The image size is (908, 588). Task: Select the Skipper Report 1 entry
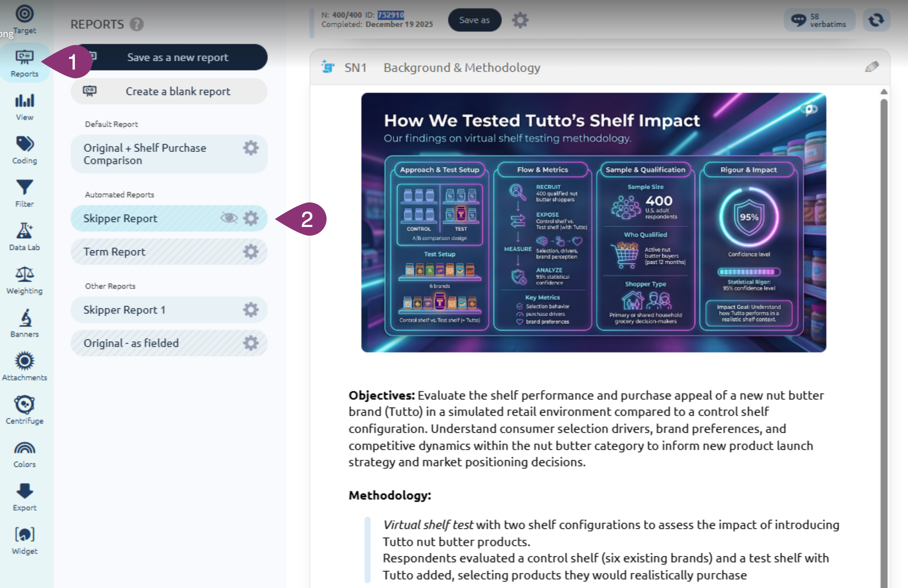(x=169, y=310)
